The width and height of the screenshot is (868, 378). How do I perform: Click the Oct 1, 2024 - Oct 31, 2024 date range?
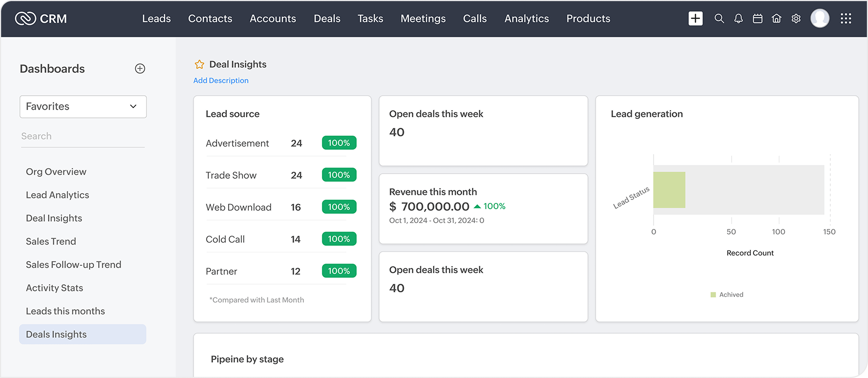tap(437, 220)
